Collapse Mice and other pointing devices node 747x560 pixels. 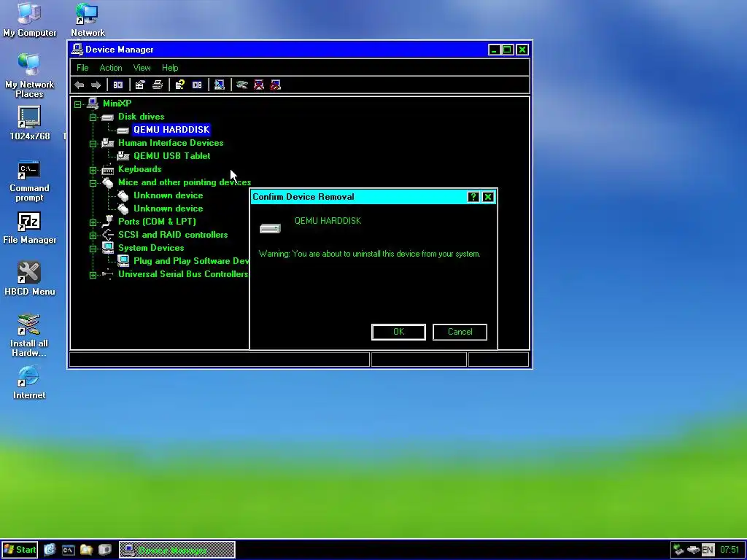point(93,183)
